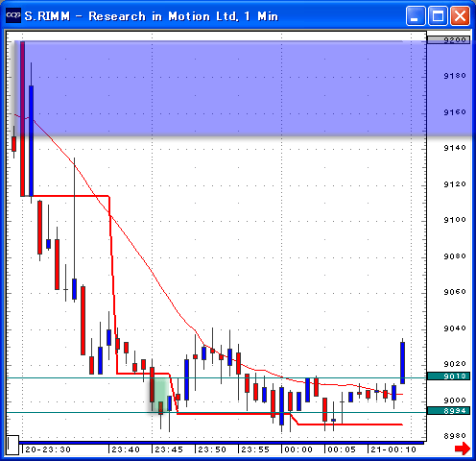This screenshot has width=476, height=461.
Task: Click the purple shaded price zone
Action: (x=224, y=89)
